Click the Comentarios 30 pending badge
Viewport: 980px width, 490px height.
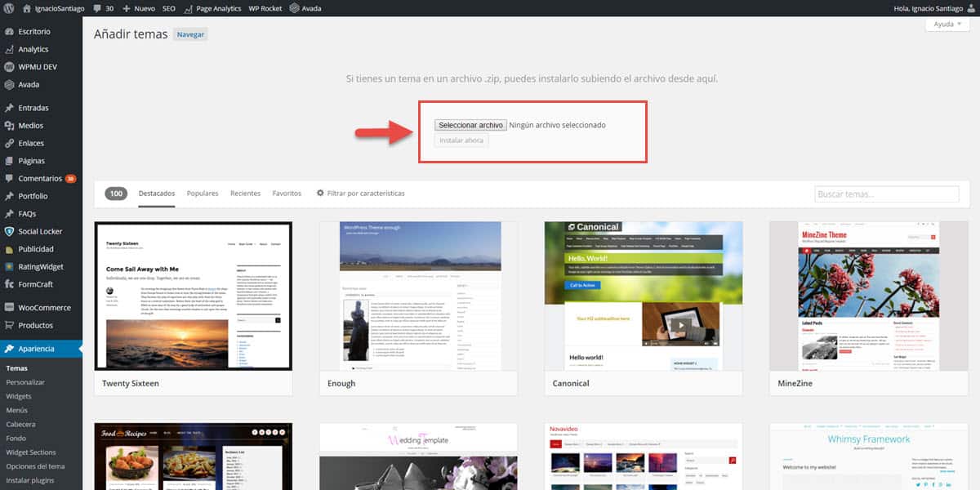click(x=71, y=179)
